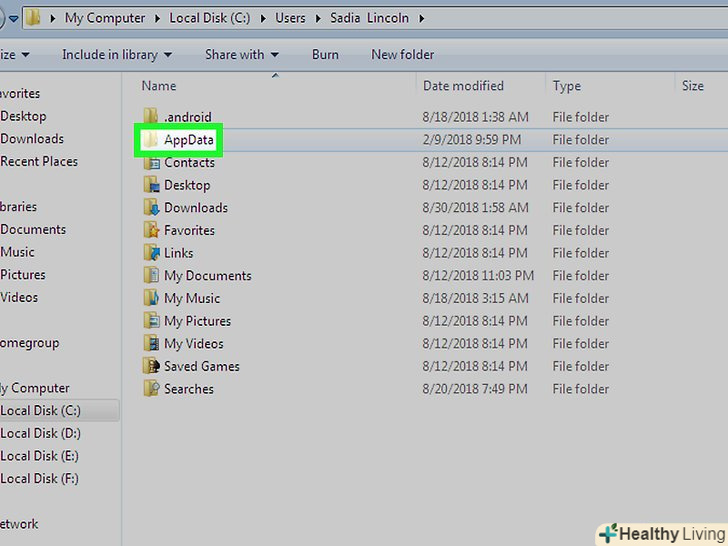The width and height of the screenshot is (728, 546).
Task: Click the folder icon in the address bar
Action: tap(33, 18)
